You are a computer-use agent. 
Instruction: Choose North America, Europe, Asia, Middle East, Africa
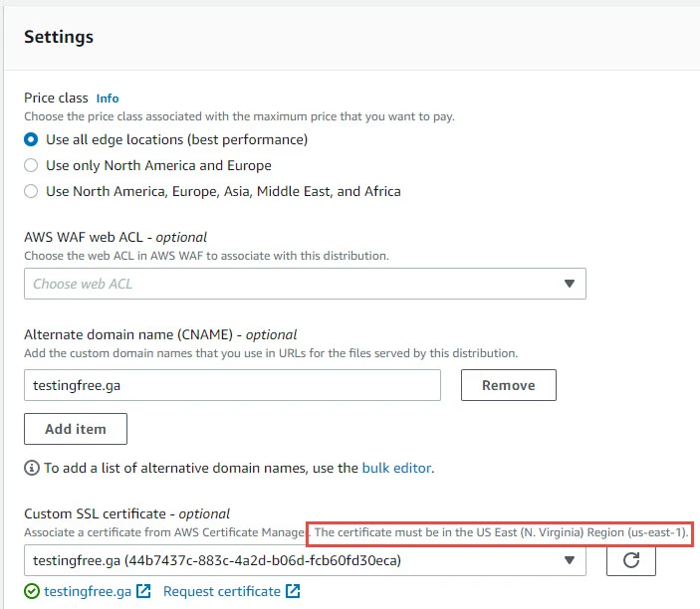coord(32,191)
